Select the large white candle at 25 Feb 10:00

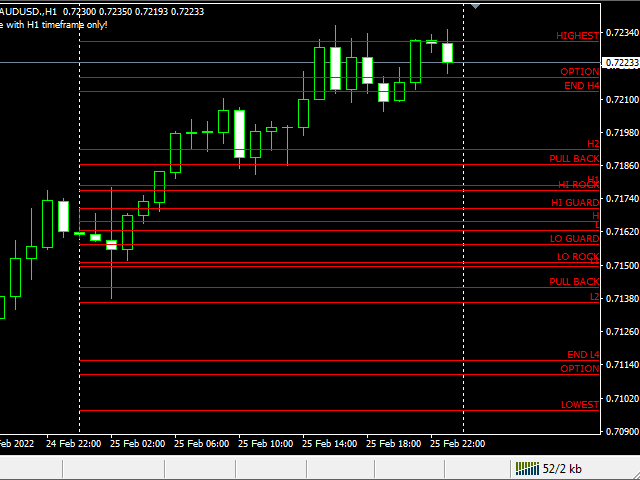(x=240, y=134)
